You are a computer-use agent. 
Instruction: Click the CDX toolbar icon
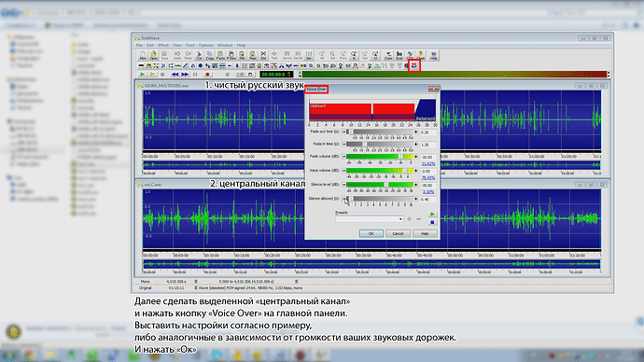(x=410, y=55)
